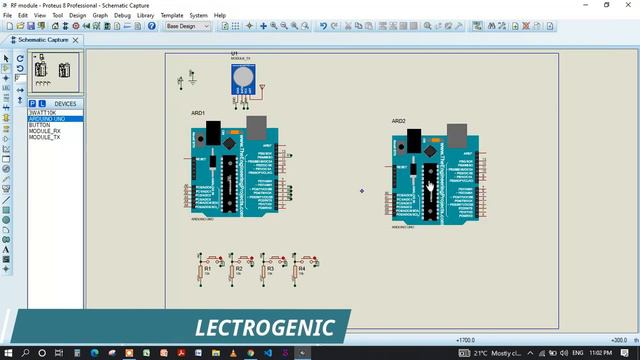Create a new project with the New icon

[x=9, y=26]
